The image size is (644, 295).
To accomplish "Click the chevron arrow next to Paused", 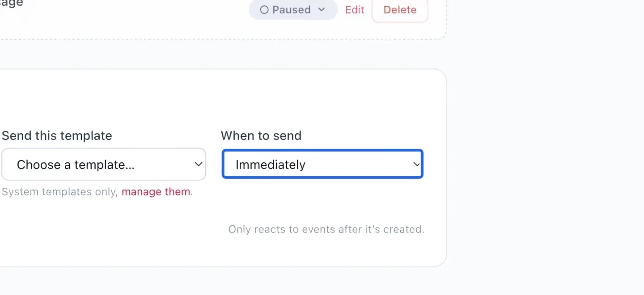I will click(322, 10).
